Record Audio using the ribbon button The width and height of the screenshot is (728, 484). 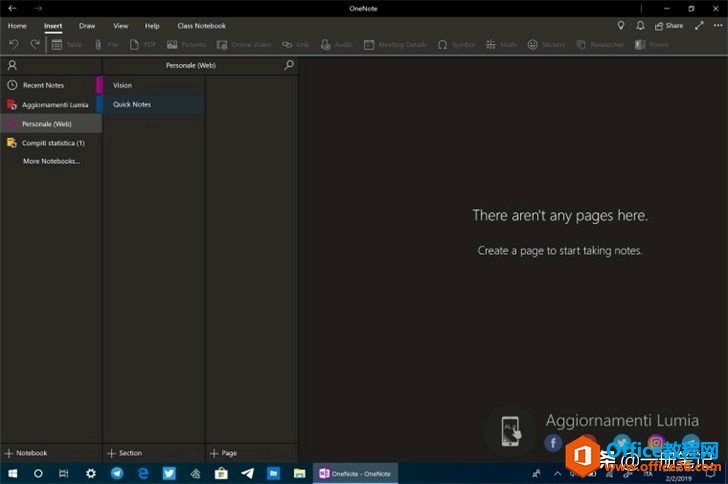(x=337, y=45)
